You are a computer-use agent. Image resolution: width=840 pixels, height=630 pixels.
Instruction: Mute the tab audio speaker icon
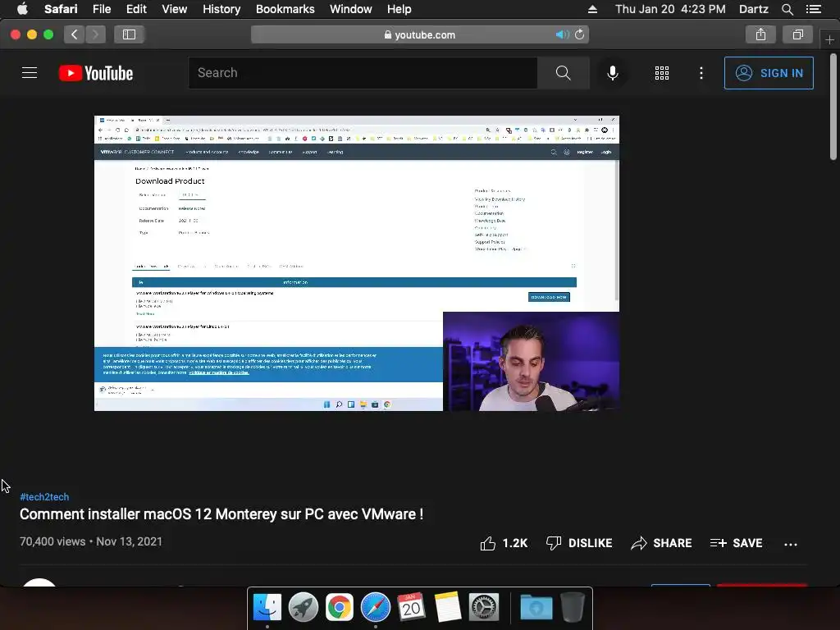561,34
